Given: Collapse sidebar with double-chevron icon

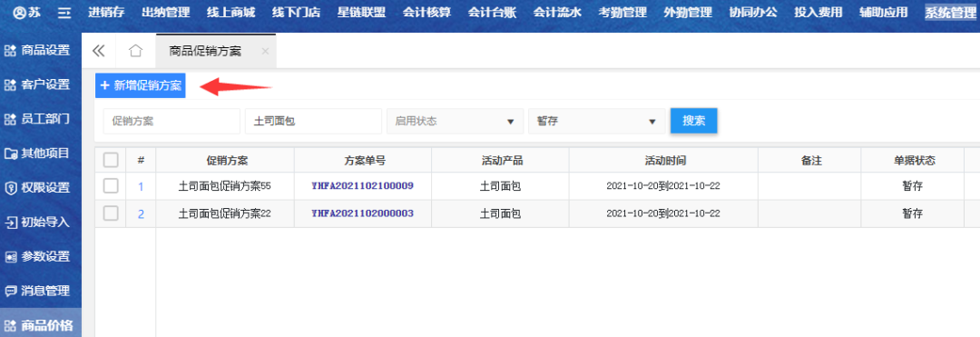Looking at the screenshot, I should (99, 51).
